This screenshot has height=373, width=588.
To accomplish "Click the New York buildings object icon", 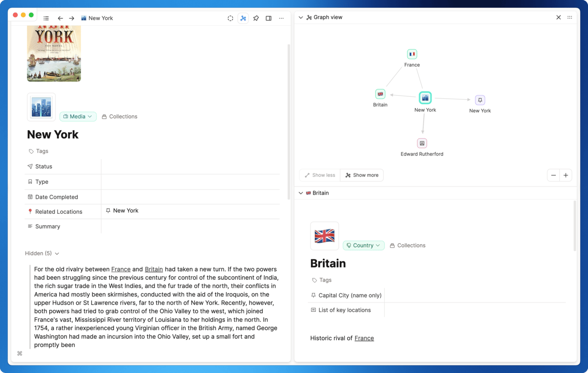I will 41,107.
